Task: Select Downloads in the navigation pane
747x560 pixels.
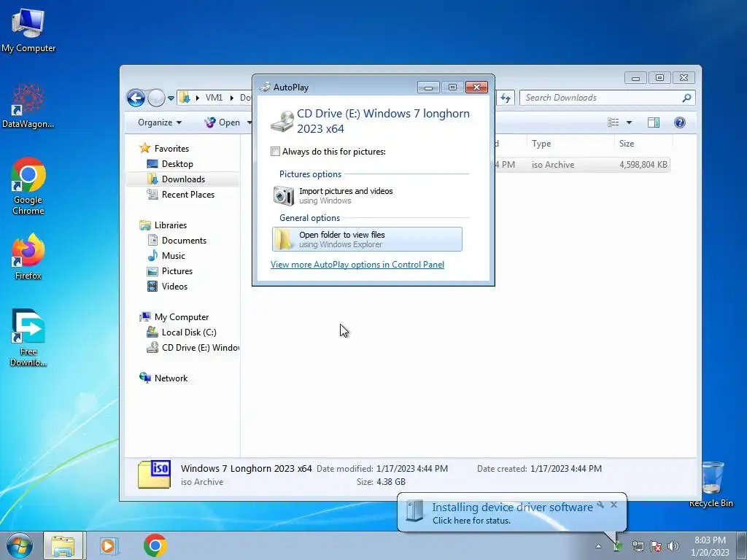Action: pos(183,179)
